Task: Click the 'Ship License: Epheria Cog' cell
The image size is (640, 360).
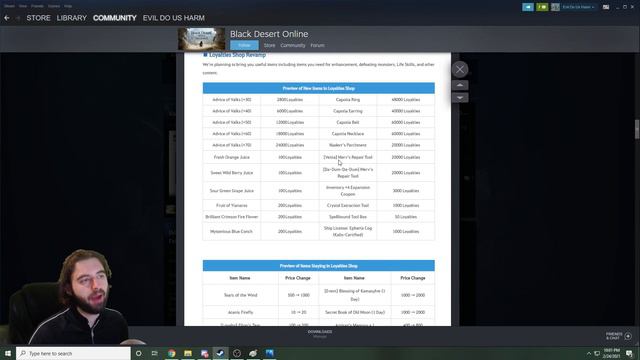Action: coord(348,231)
